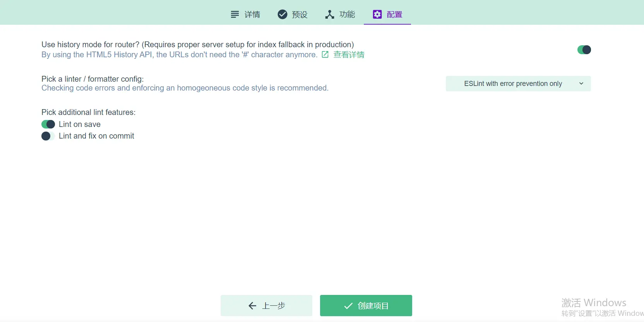Enable Lint and fix on commit

[x=48, y=136]
